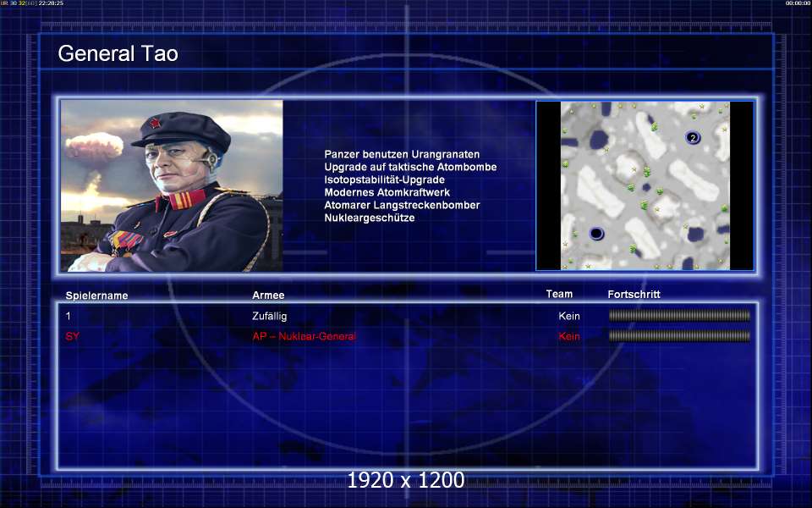Screen dimensions: 812x508
Task: Click the progress bar for player SY
Action: tap(679, 336)
